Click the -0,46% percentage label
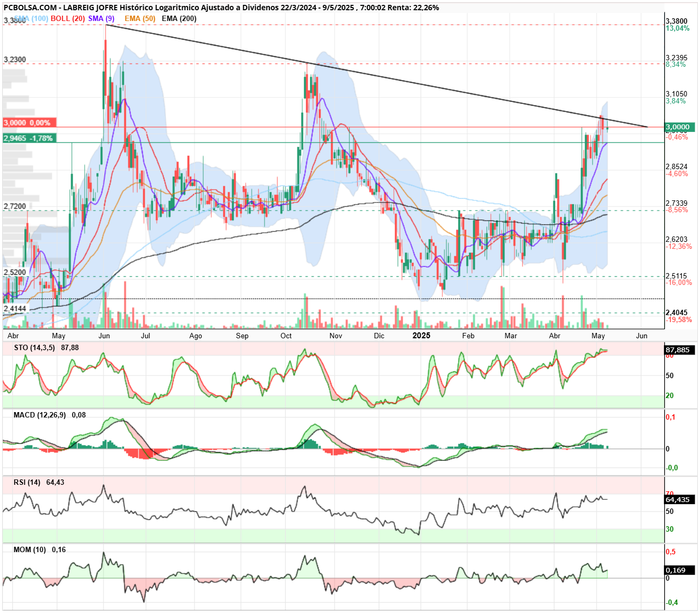The image size is (700, 613). click(677, 137)
